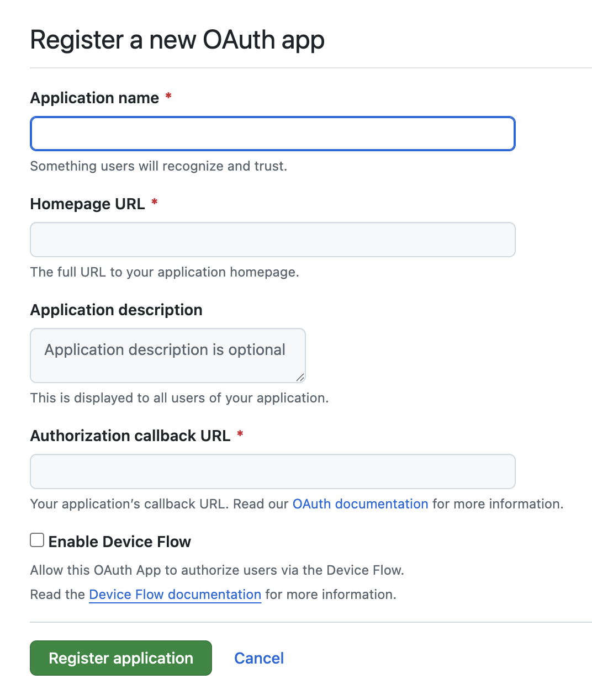Click the "Register a new OAuth app" heading

point(177,40)
